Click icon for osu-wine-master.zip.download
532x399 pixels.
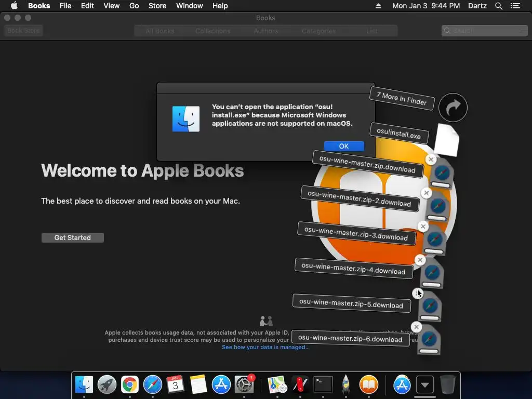coord(442,174)
